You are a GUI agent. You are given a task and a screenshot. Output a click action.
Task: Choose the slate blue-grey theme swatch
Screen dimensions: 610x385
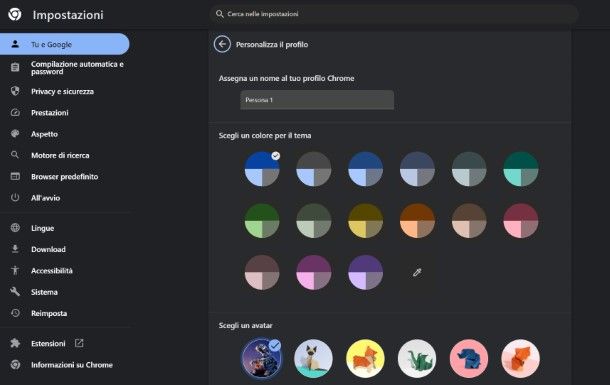417,169
